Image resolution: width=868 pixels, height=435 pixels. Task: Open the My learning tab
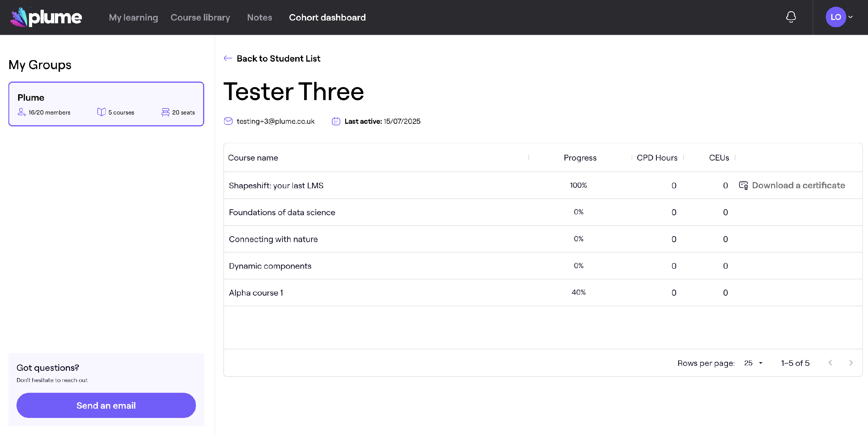[133, 18]
